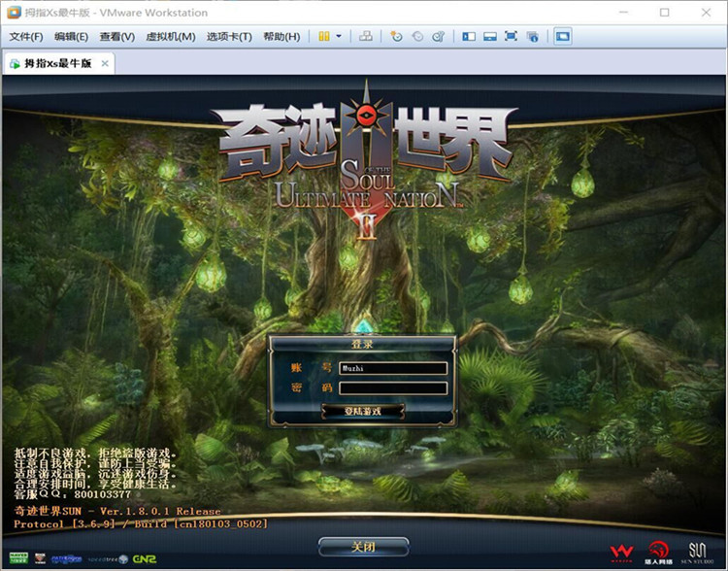Expand the power options dropdown arrow

tap(339, 36)
